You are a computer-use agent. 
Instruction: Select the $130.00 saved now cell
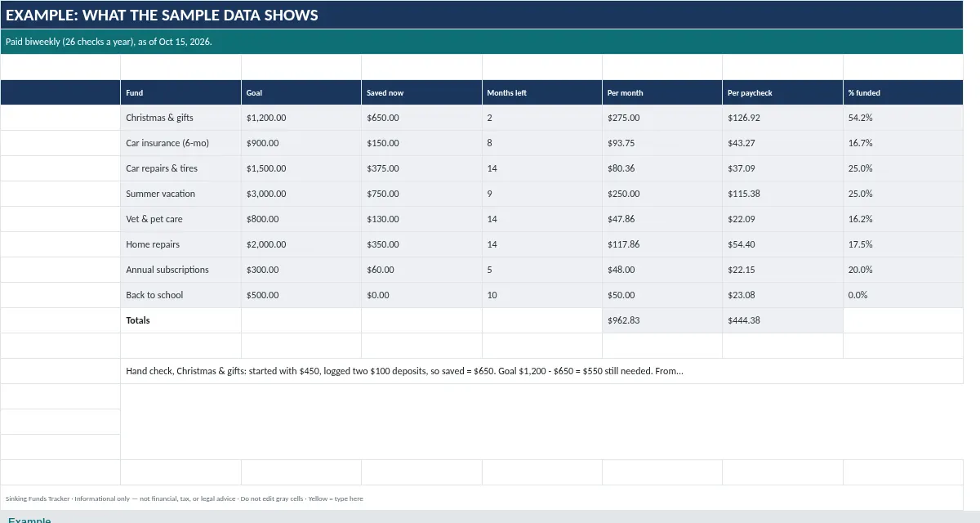pos(421,219)
